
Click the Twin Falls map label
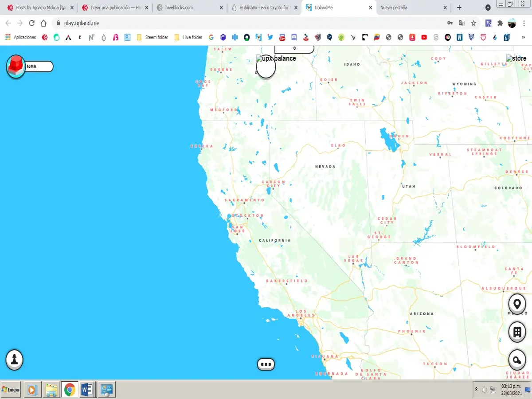(x=357, y=102)
